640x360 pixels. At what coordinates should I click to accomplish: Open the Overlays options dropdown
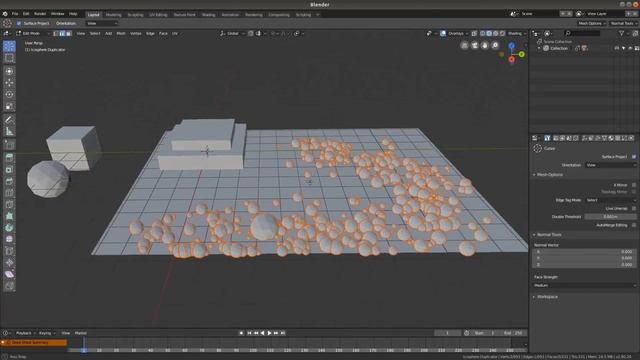(x=458, y=33)
